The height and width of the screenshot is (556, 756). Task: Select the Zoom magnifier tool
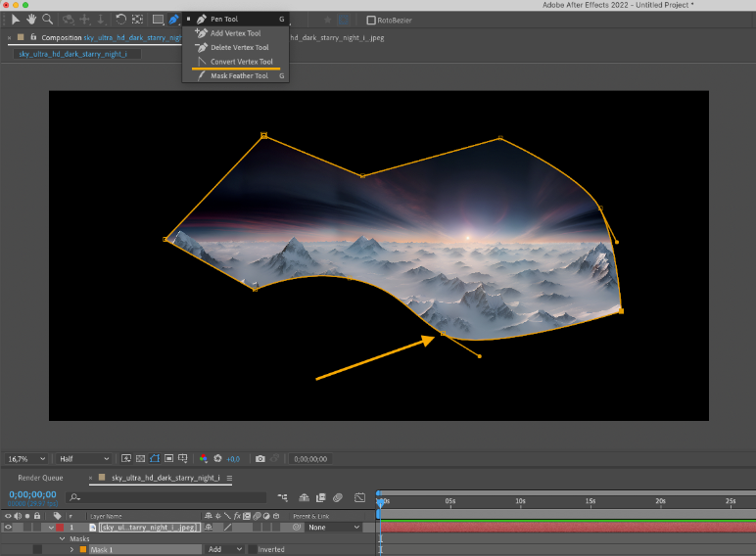point(47,19)
